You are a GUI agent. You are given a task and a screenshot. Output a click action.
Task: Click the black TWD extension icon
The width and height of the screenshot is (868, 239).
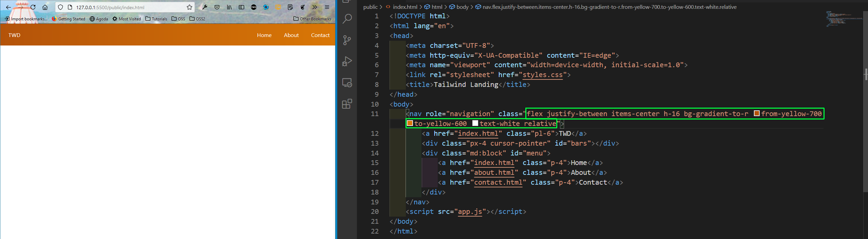click(254, 7)
